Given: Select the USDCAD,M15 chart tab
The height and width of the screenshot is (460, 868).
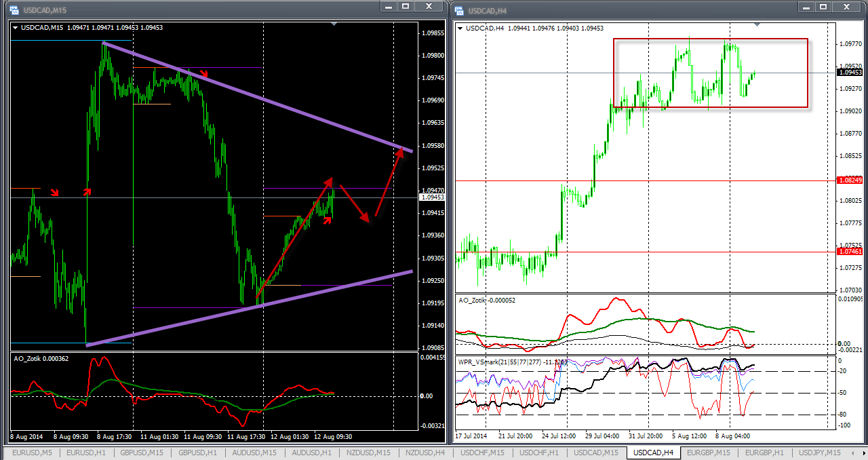Looking at the screenshot, I should coord(595,453).
